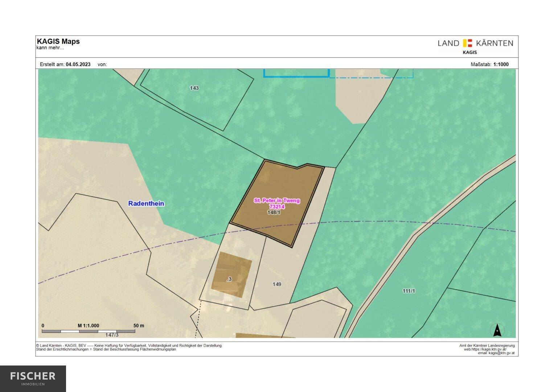Click the creation date 04.05.2023
The image size is (554, 392).
(78, 64)
